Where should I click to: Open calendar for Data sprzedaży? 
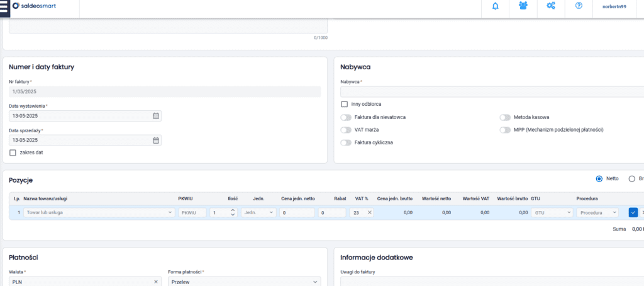(x=156, y=140)
